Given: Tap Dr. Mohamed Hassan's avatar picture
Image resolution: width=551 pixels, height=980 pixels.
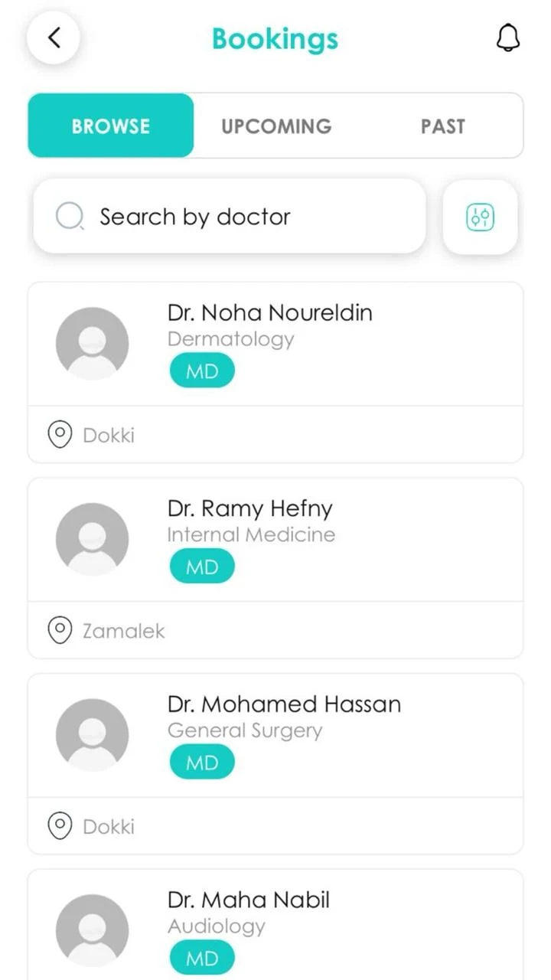Looking at the screenshot, I should click(92, 735).
